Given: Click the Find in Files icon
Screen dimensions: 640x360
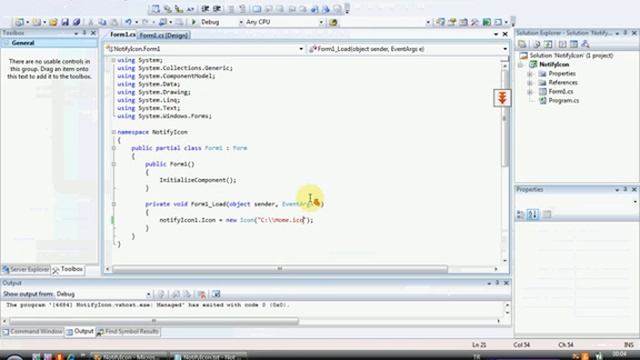Looking at the screenshot, I should pyautogui.click(x=333, y=22).
